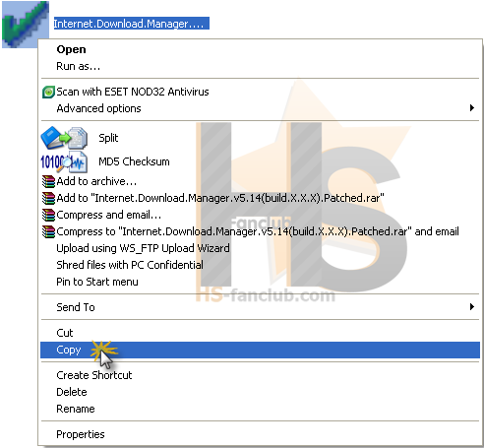Select Shred files with PC Confidential
Image resolution: width=484 pixels, height=448 pixels.
point(260,265)
